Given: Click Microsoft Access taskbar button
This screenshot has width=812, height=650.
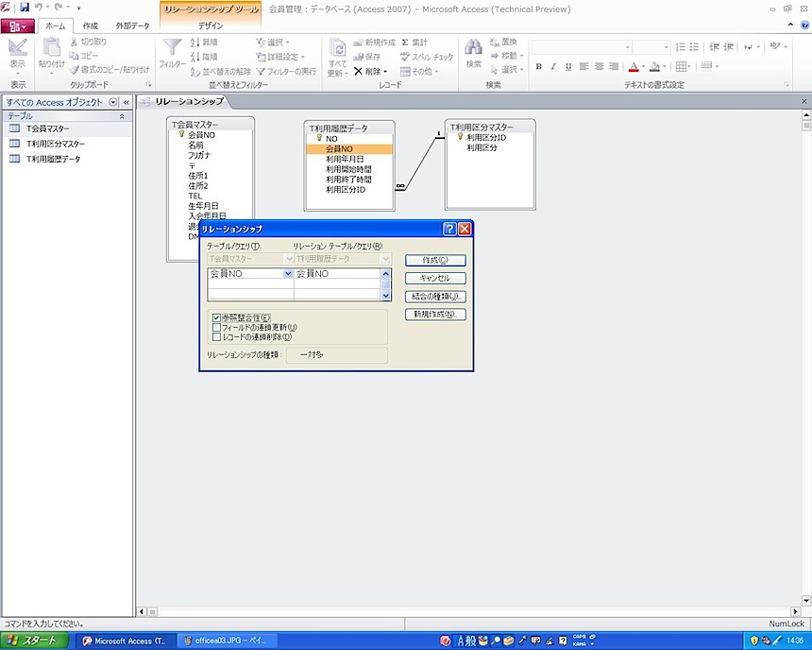Looking at the screenshot, I should point(127,641).
